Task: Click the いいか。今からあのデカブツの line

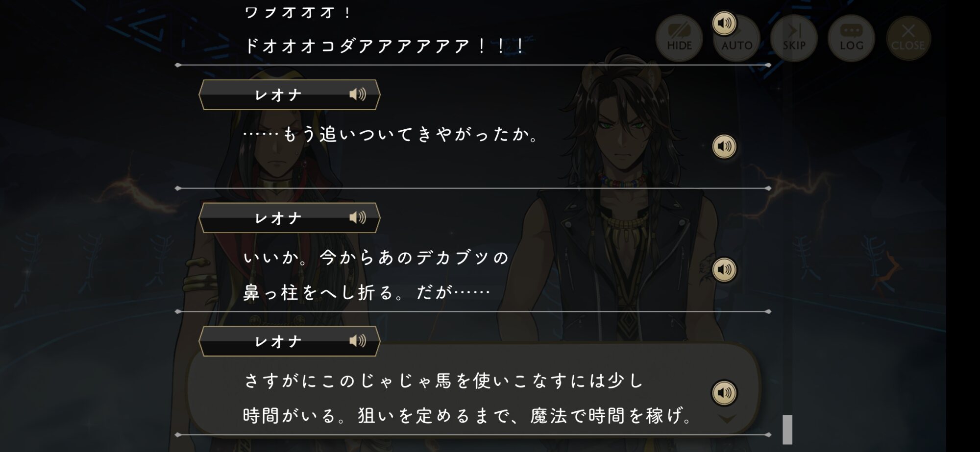Action: click(376, 257)
